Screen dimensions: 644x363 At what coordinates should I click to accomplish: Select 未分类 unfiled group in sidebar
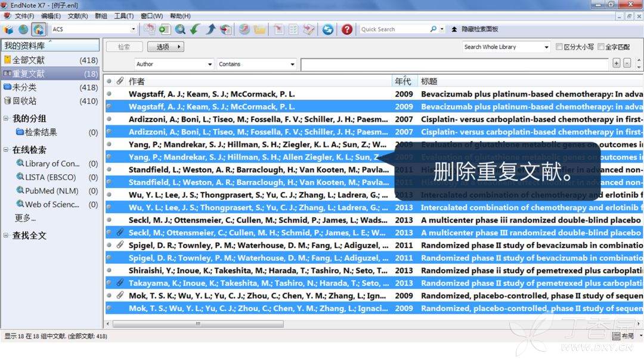click(50, 87)
